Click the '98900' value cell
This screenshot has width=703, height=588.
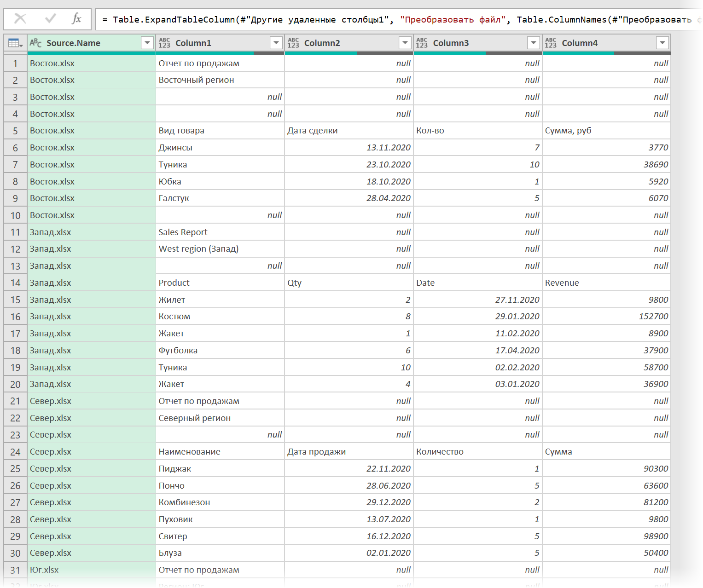tap(606, 536)
